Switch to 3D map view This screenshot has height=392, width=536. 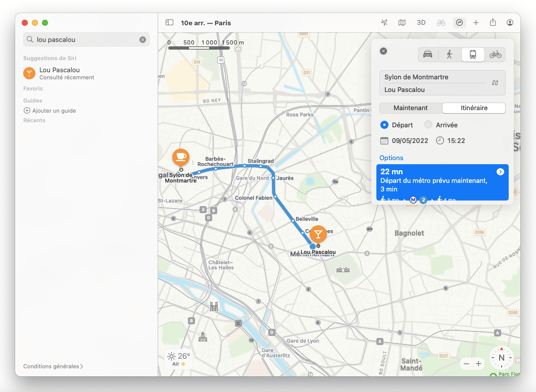[421, 23]
